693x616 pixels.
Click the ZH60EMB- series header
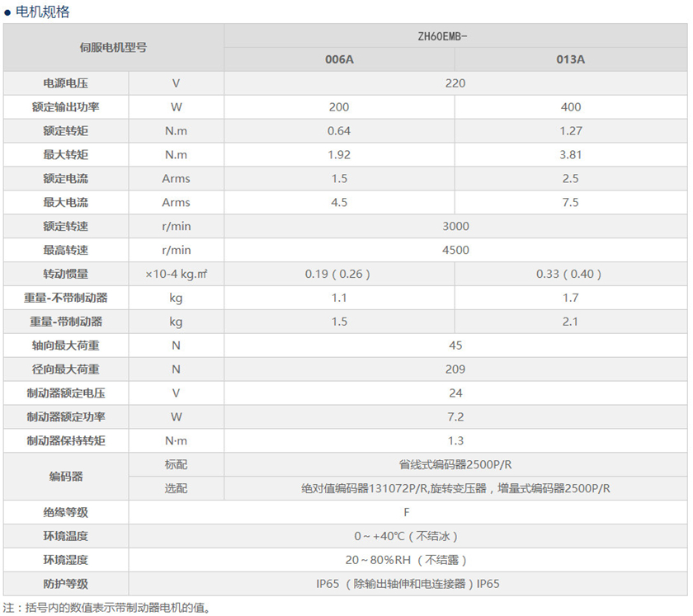pos(455,36)
